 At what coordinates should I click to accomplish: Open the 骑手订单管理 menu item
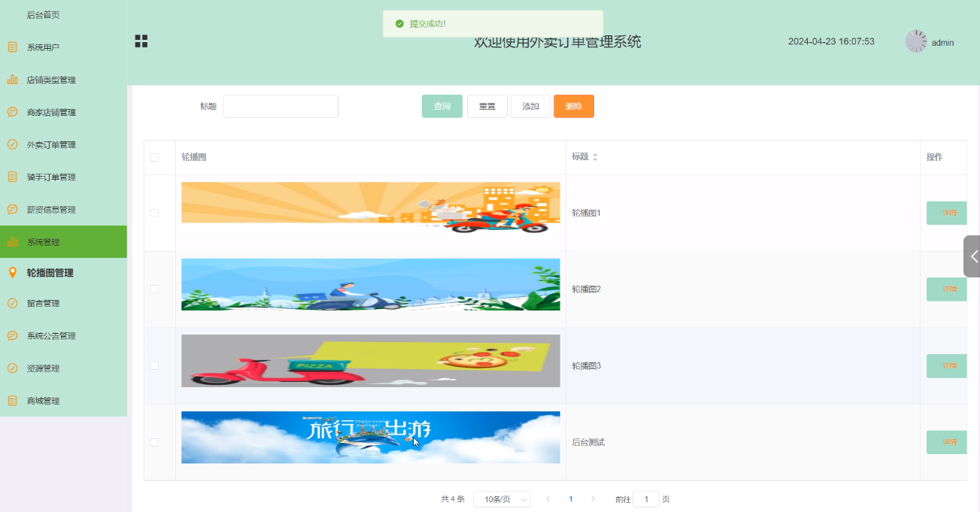pos(63,177)
